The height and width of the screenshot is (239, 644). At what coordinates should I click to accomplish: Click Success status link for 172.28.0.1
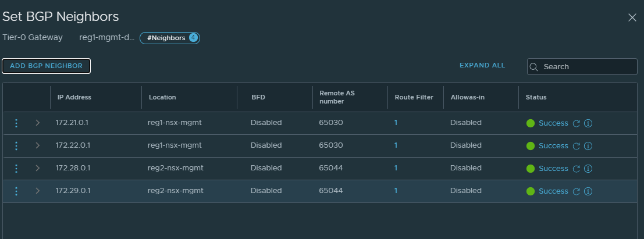(553, 169)
